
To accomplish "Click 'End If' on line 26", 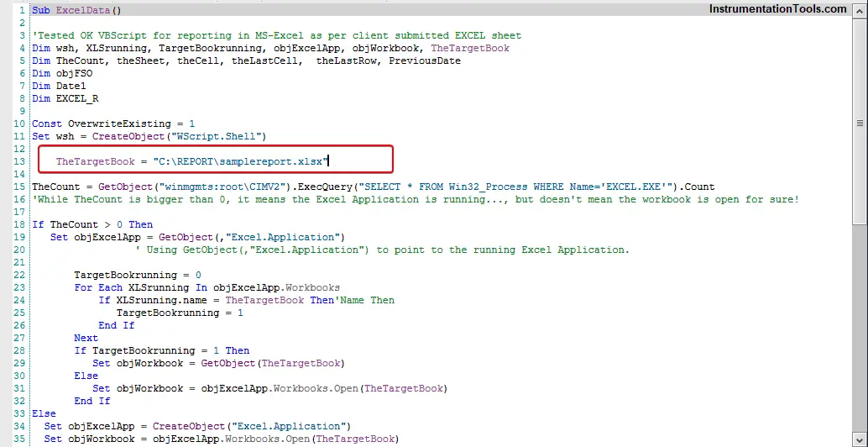I will 116,326.
